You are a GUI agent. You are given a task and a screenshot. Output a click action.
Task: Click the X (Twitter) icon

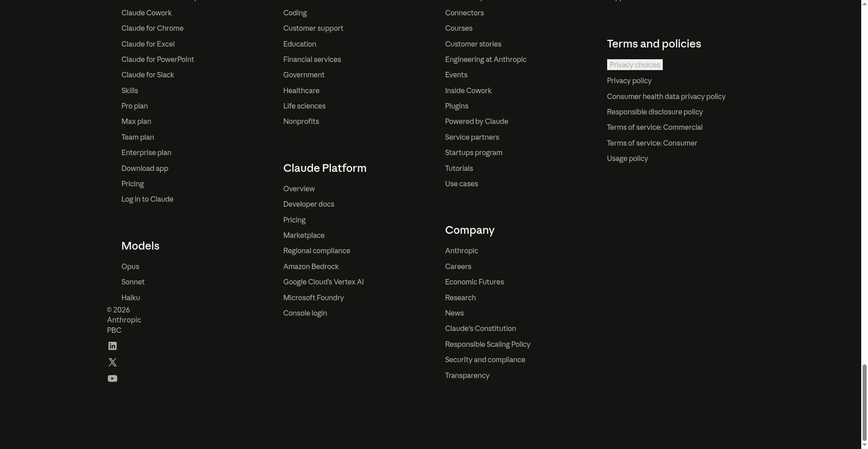(x=112, y=362)
